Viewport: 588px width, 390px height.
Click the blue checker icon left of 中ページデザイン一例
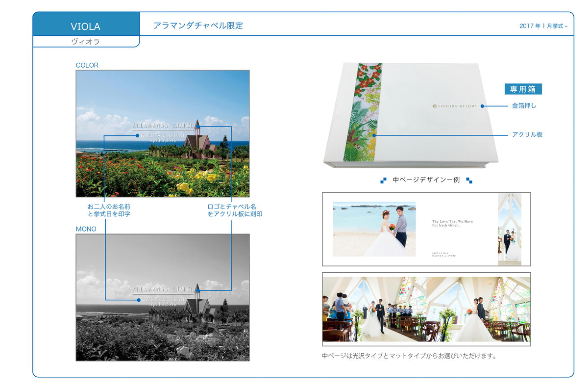384,180
